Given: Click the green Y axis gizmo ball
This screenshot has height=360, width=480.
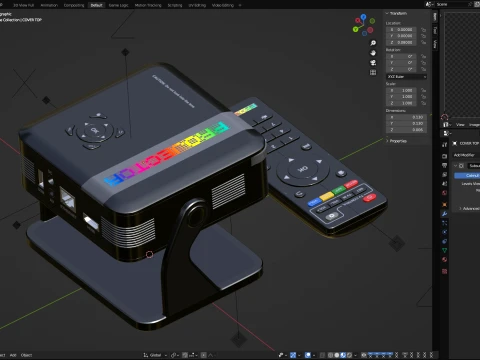Looking at the screenshot, I should pyautogui.click(x=355, y=29).
